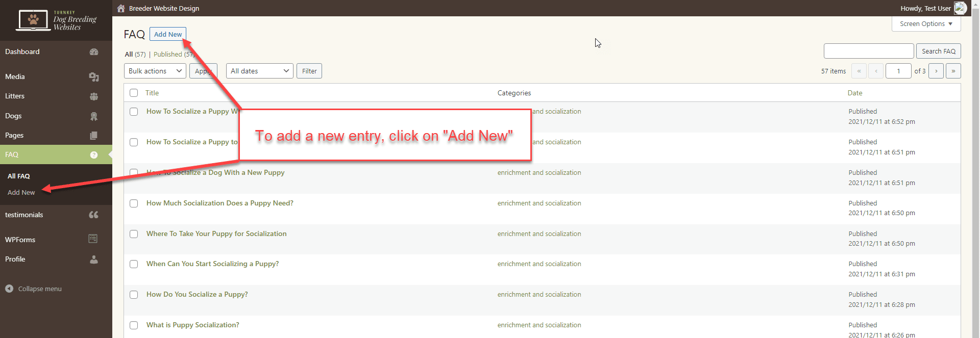
Task: Click the Apply bulk action button
Action: pos(203,71)
